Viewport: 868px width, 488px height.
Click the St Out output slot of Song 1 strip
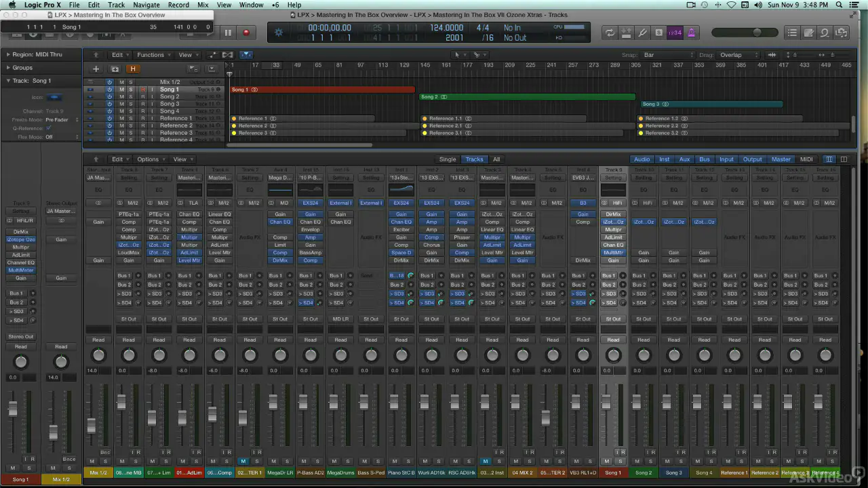point(613,319)
